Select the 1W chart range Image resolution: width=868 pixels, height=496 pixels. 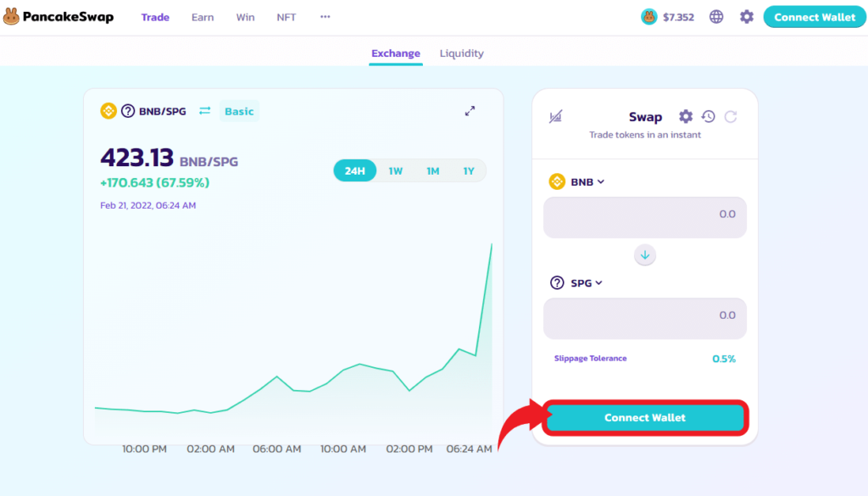pos(395,170)
